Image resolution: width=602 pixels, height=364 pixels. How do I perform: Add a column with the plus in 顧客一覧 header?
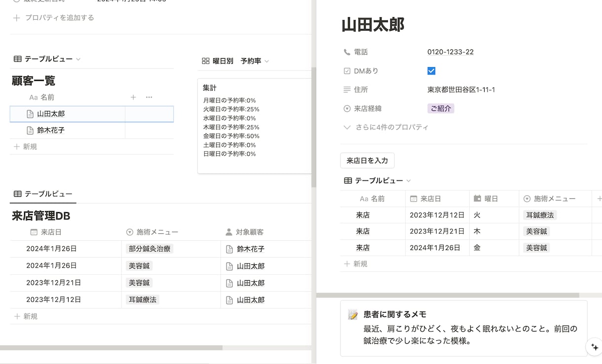133,97
